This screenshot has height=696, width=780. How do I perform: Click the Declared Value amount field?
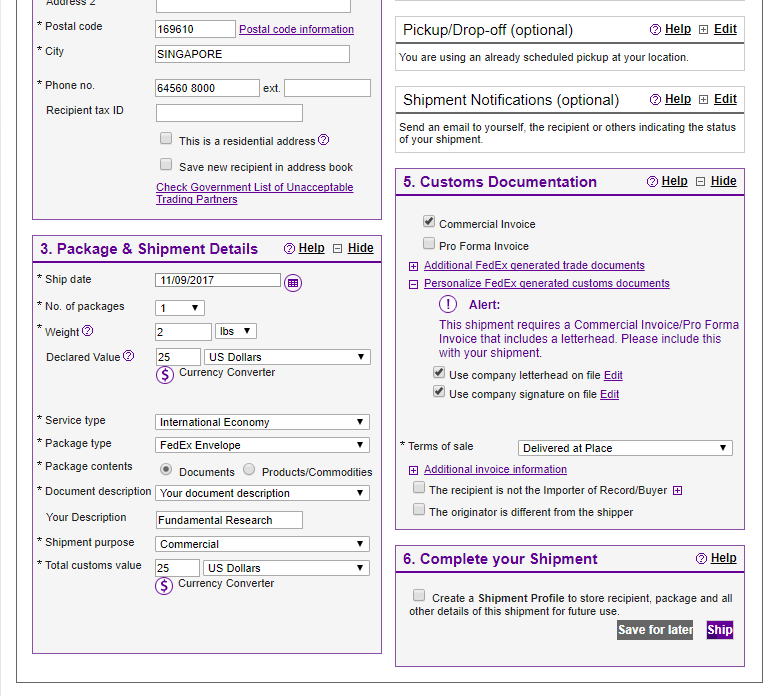[x=178, y=357]
